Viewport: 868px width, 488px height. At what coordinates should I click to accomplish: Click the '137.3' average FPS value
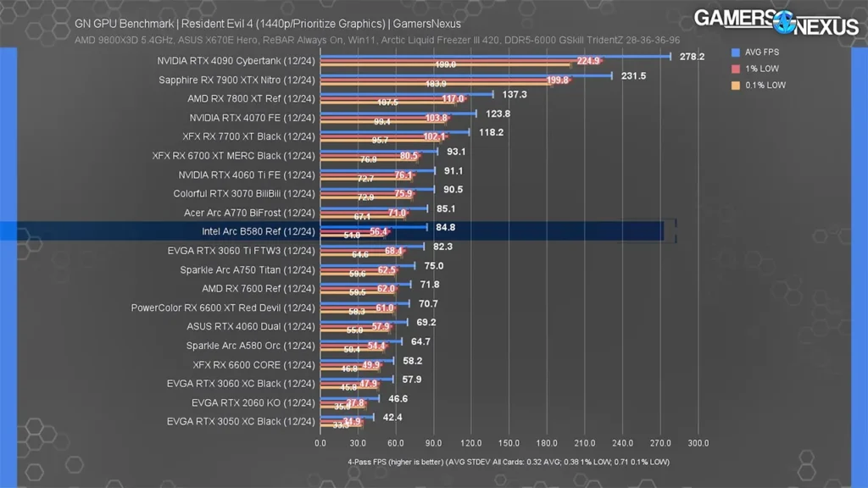pos(515,95)
